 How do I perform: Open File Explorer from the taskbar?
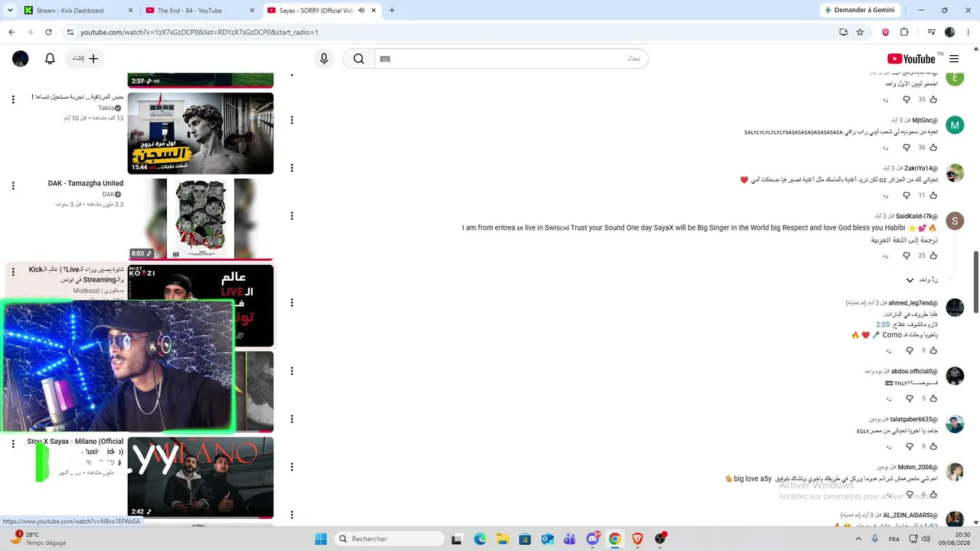pos(501,539)
